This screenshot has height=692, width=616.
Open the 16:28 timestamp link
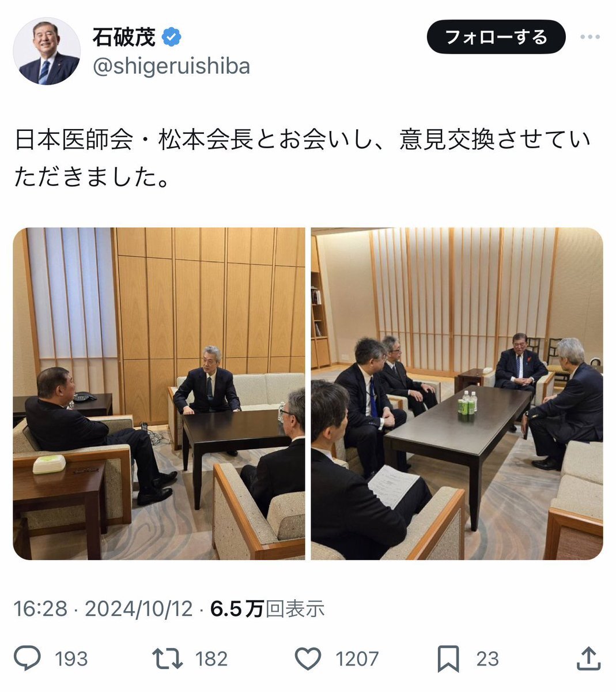pos(40,608)
